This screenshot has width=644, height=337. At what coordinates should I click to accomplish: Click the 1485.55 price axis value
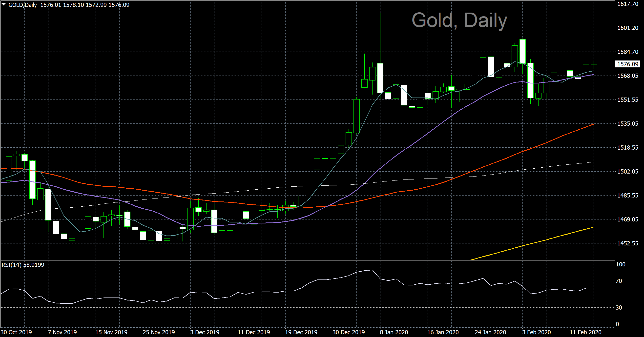(628, 195)
